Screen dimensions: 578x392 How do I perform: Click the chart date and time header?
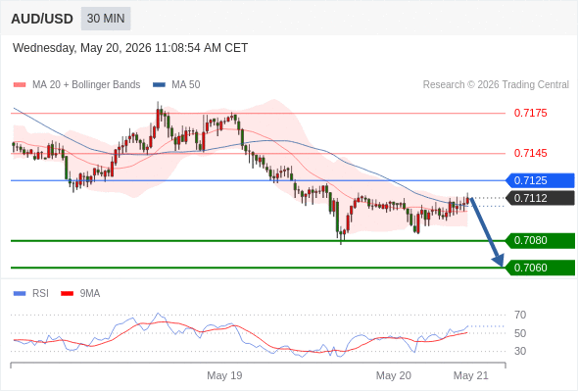pos(130,48)
